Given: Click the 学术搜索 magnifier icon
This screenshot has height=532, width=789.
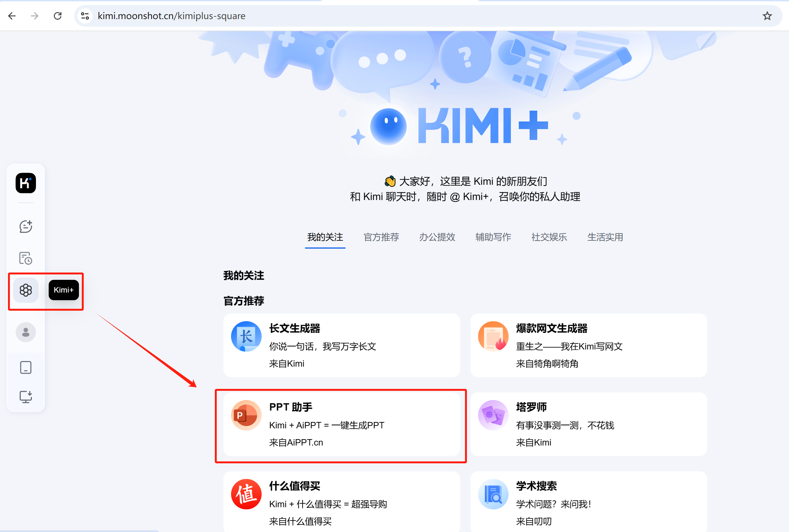Looking at the screenshot, I should (493, 494).
